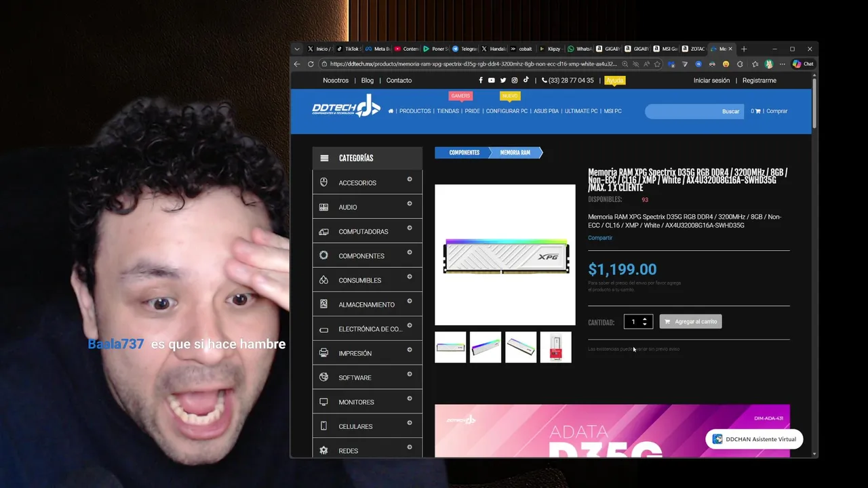Open the TIENDAS menu item
Viewport: 868px width, 488px height.
[448, 111]
